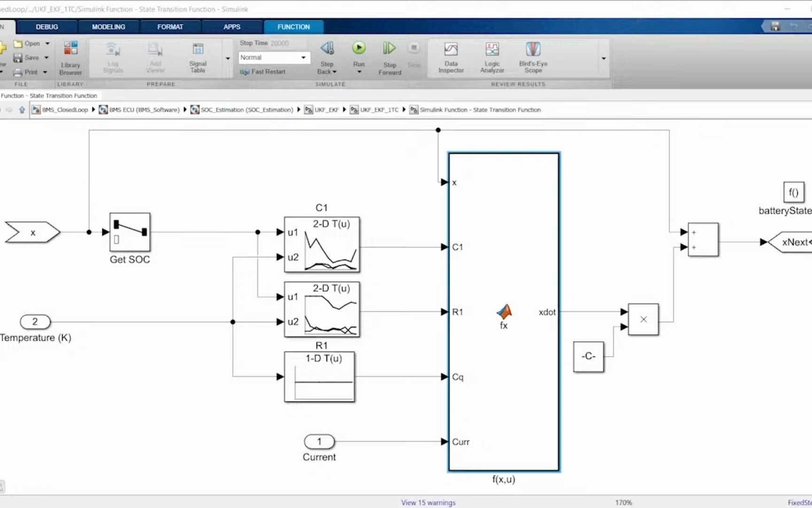The width and height of the screenshot is (812, 508).
Task: Select the C1 2-D lookup table block
Action: 322,244
